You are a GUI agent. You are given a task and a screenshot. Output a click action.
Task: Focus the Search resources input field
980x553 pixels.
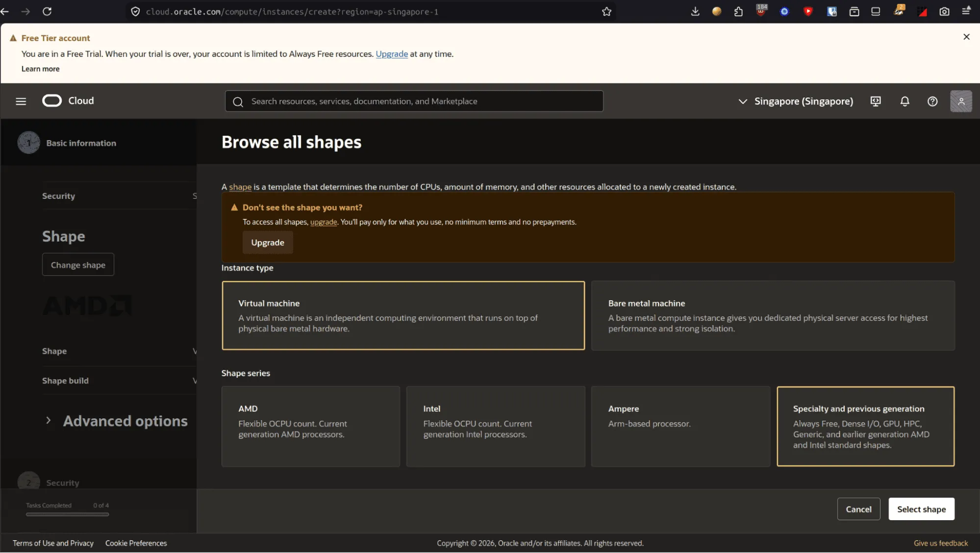coord(414,101)
